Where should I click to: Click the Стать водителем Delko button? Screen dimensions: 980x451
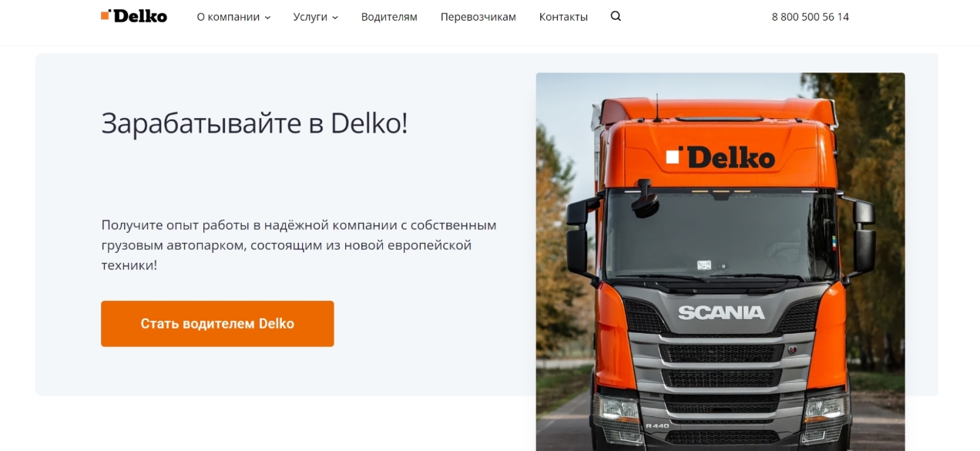pos(217,324)
